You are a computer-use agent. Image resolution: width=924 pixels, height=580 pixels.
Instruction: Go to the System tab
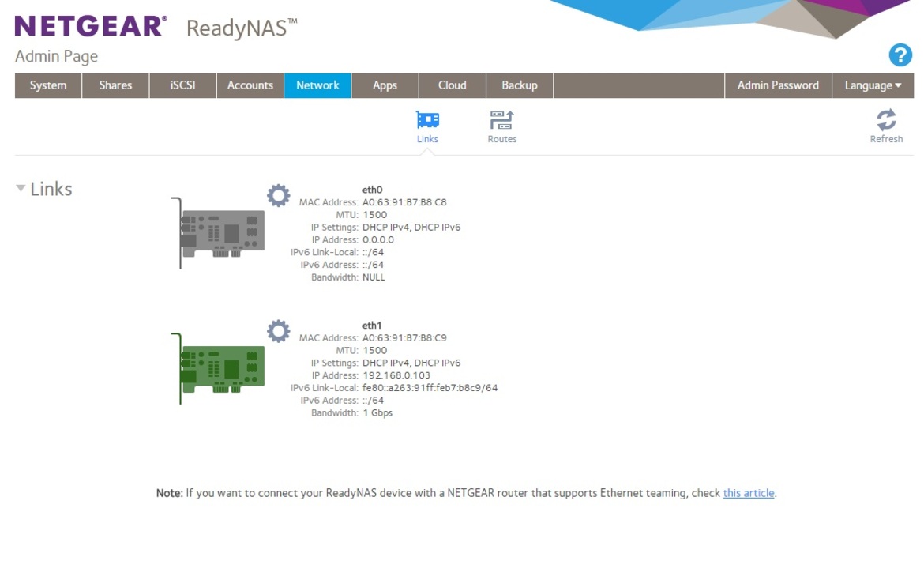point(48,85)
